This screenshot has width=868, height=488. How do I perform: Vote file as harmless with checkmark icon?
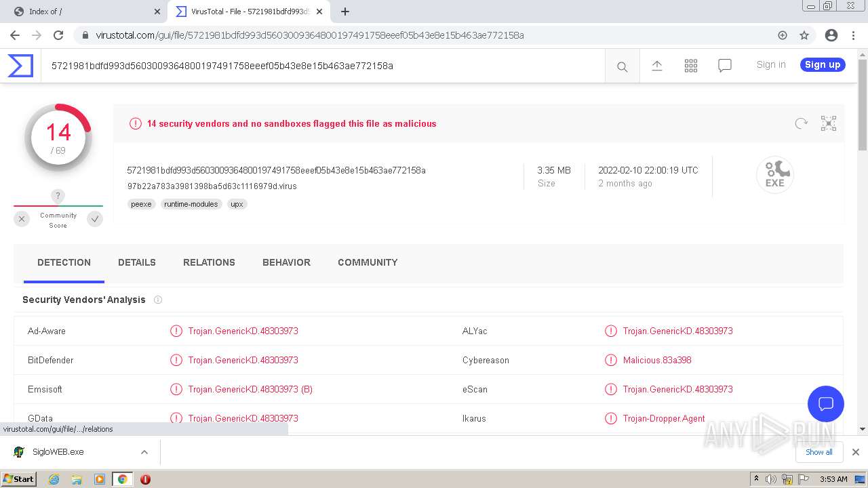pyautogui.click(x=95, y=219)
